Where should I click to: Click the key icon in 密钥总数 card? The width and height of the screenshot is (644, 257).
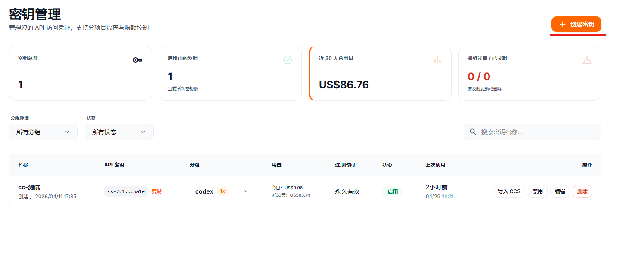click(138, 60)
